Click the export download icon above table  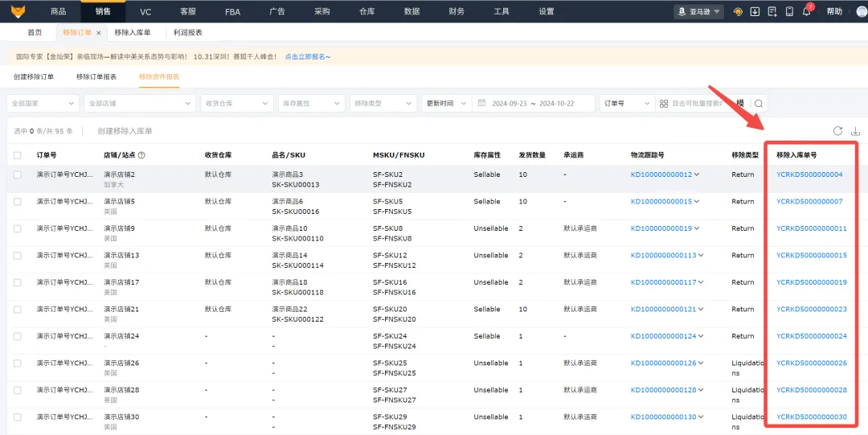(x=855, y=131)
